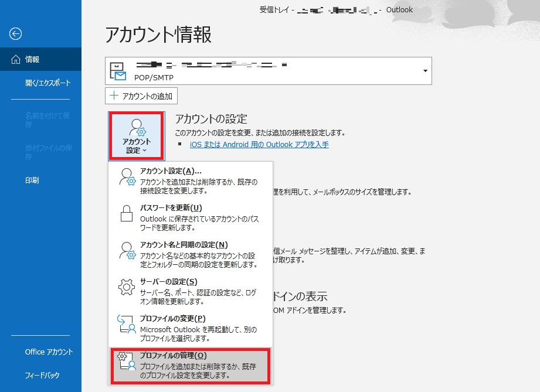
Task: Click the dropdown arrow of account selector
Action: 425,71
